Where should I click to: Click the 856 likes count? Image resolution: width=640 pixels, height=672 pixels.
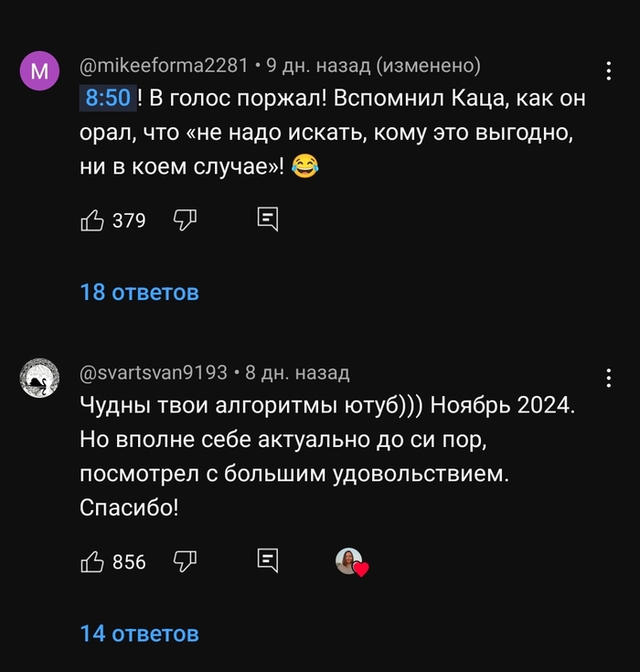coord(129,562)
